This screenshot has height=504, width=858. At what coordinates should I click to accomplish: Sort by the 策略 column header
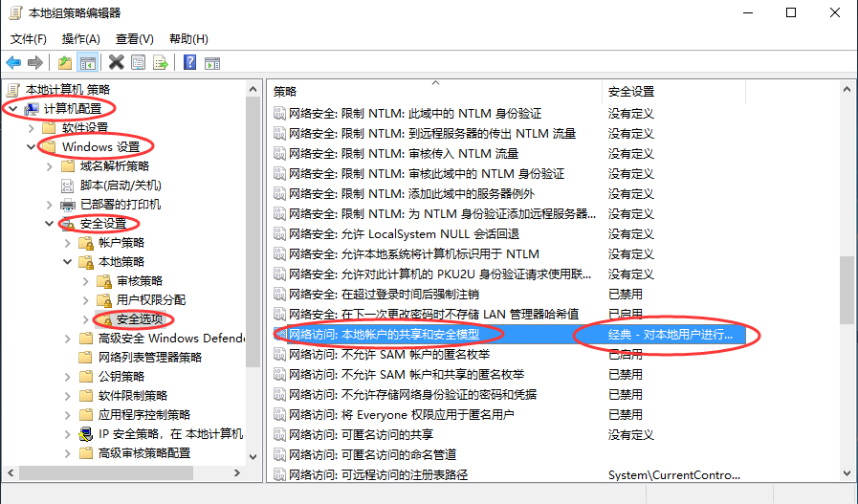click(x=435, y=92)
